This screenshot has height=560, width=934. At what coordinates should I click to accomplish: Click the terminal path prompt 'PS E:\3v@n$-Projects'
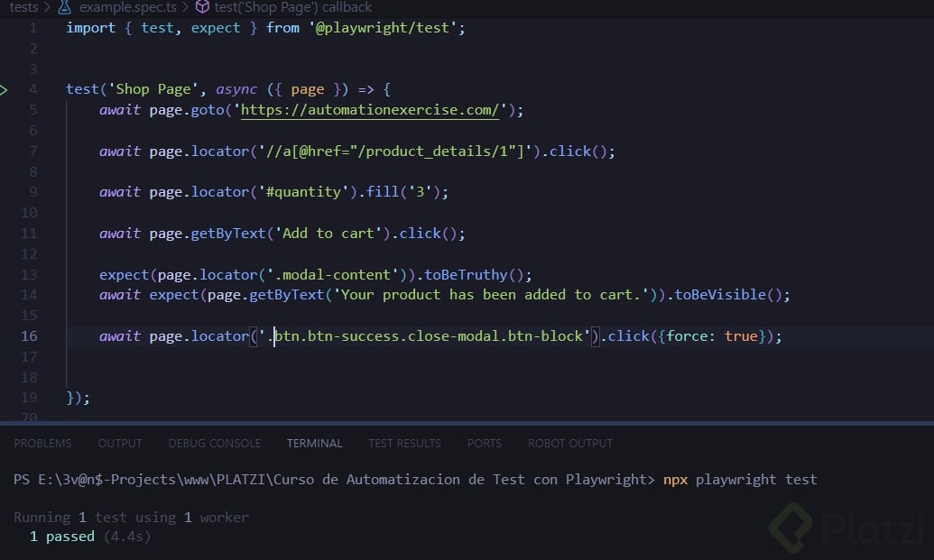(x=94, y=480)
